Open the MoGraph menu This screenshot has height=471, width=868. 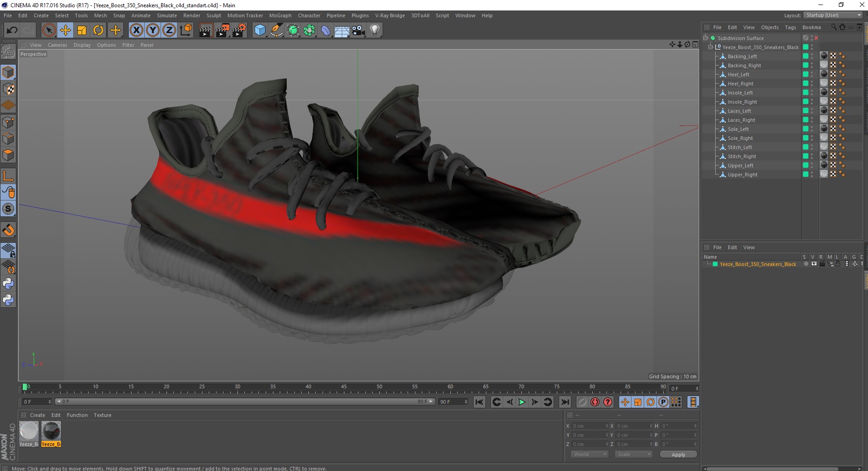280,15
